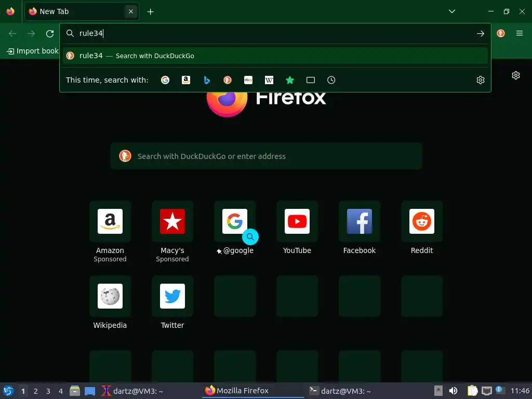Open search settings gear in the URL dropdown
This screenshot has width=532, height=399.
tap(481, 80)
